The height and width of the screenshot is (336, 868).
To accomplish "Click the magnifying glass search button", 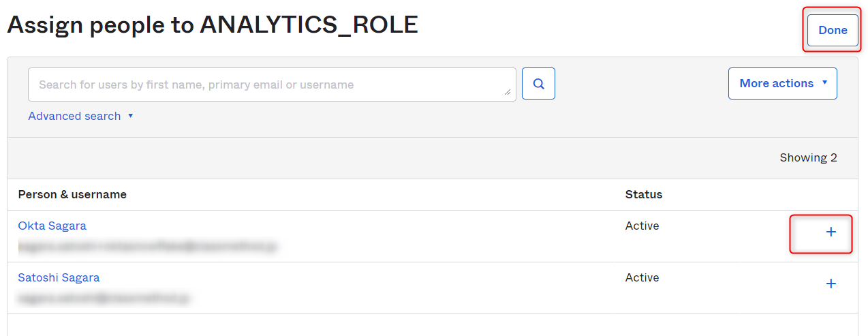I will point(538,84).
